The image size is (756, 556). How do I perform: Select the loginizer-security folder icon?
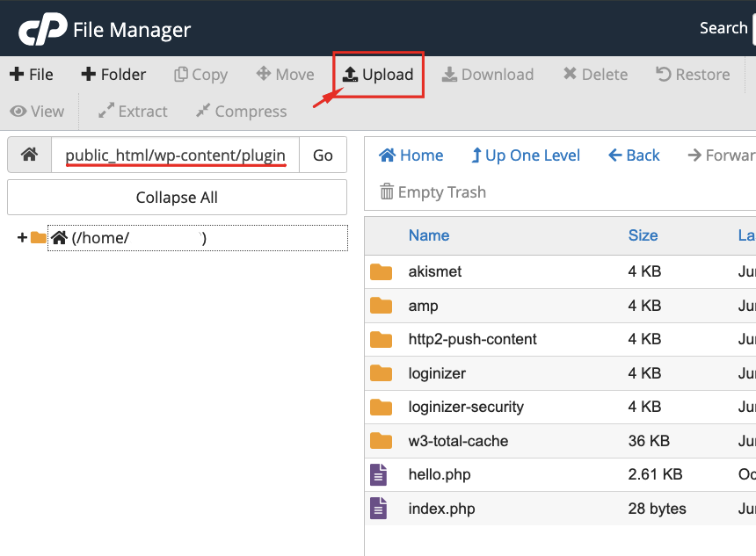click(381, 408)
